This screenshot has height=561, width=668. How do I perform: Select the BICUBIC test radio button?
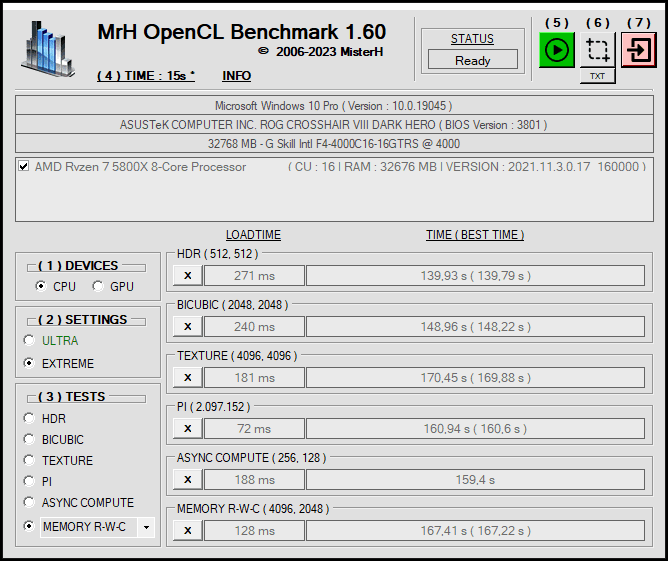29,439
